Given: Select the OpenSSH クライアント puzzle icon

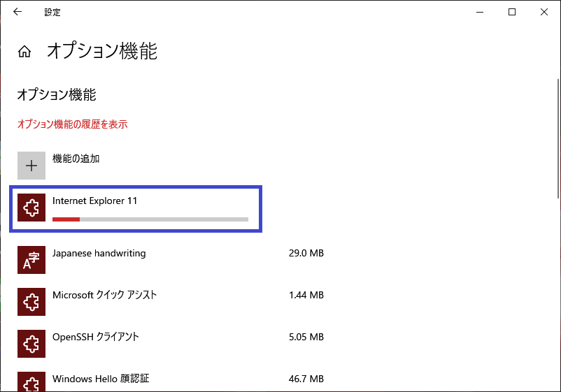Looking at the screenshot, I should [31, 344].
